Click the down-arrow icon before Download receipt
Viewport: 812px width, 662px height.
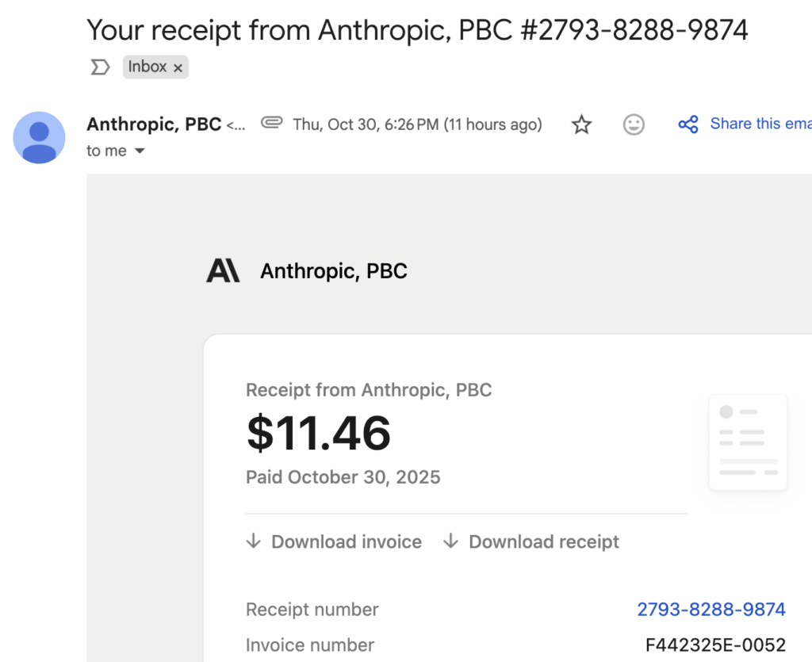coord(451,541)
